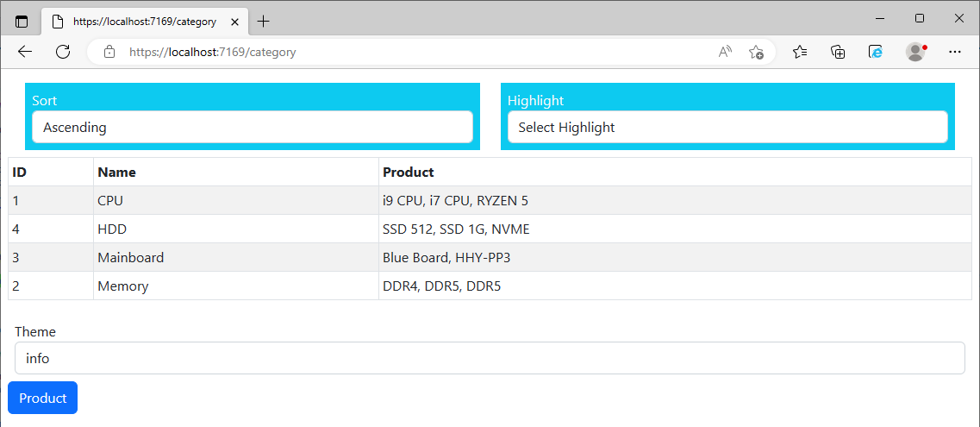
Task: Maximize the browser window
Action: pos(920,19)
